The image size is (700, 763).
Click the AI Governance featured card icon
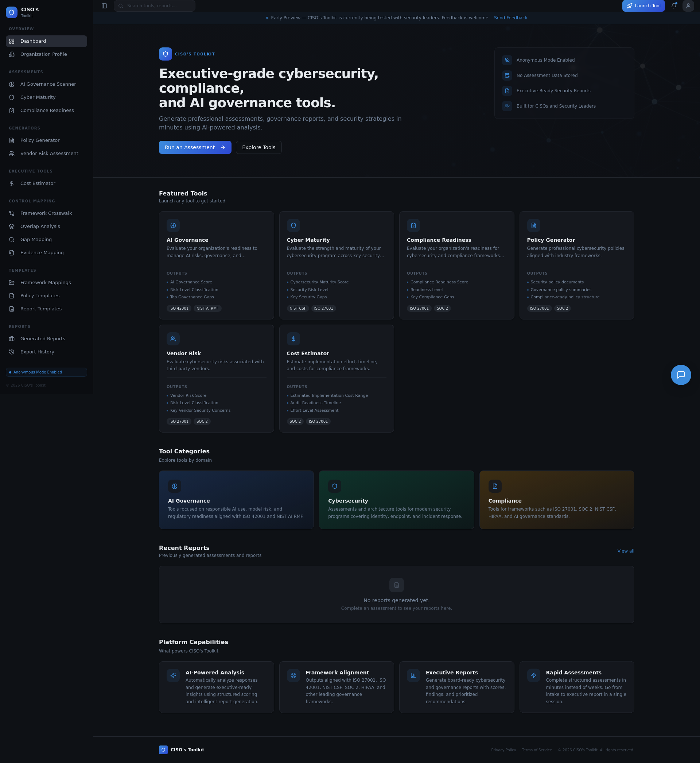pyautogui.click(x=173, y=225)
